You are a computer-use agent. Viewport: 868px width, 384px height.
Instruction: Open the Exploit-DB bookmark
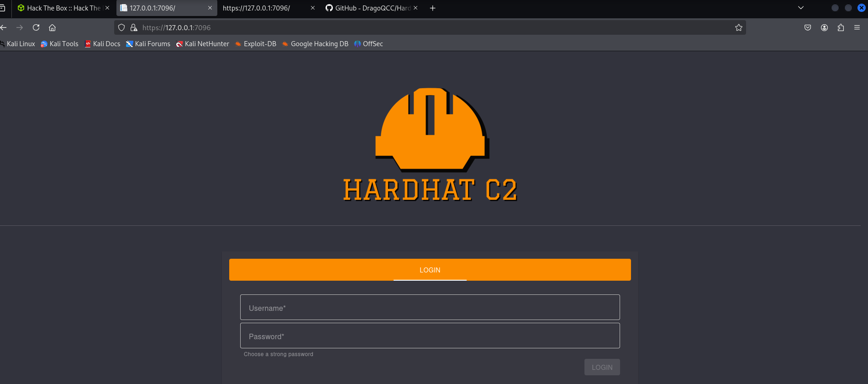[256, 44]
